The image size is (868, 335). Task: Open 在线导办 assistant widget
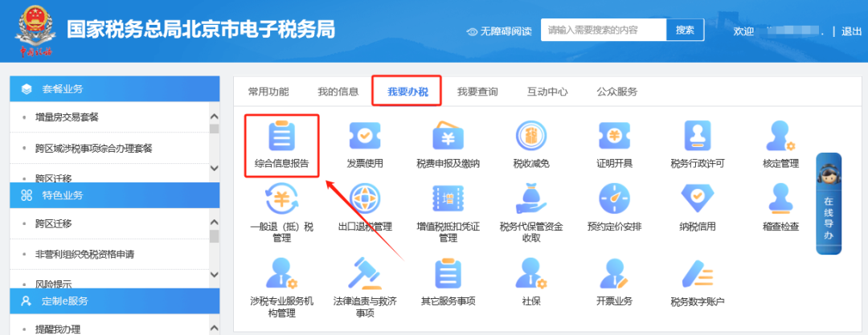pyautogui.click(x=828, y=204)
